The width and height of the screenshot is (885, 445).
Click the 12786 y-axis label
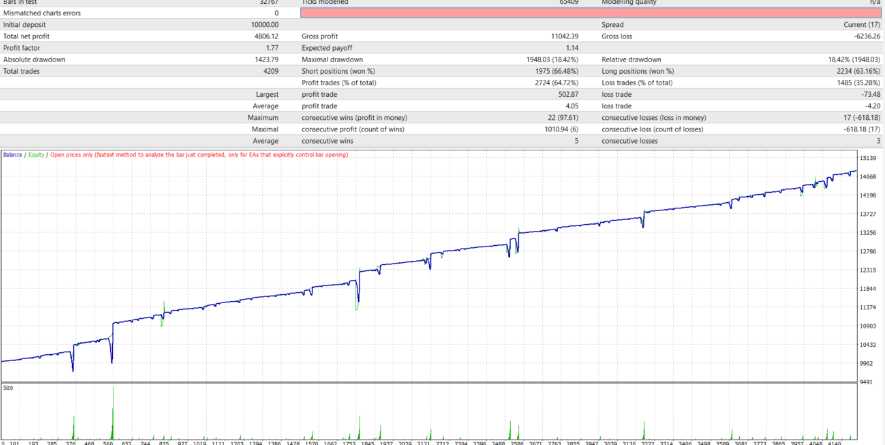(867, 251)
